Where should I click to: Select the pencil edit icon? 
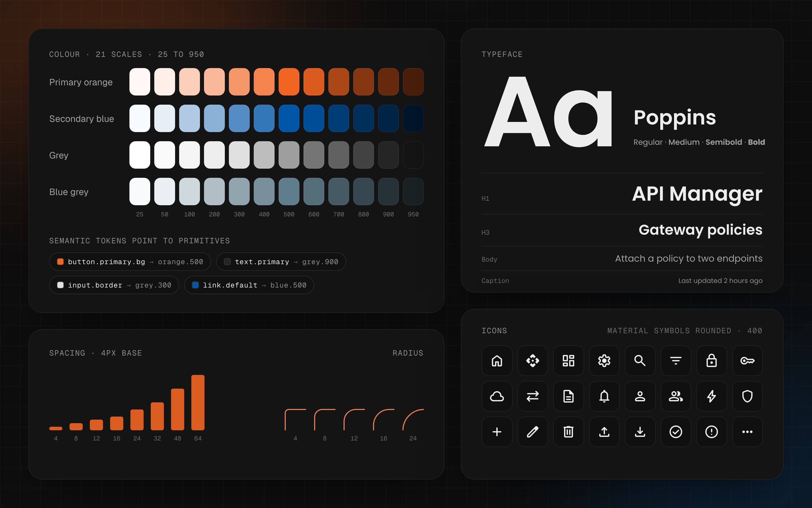coord(533,432)
